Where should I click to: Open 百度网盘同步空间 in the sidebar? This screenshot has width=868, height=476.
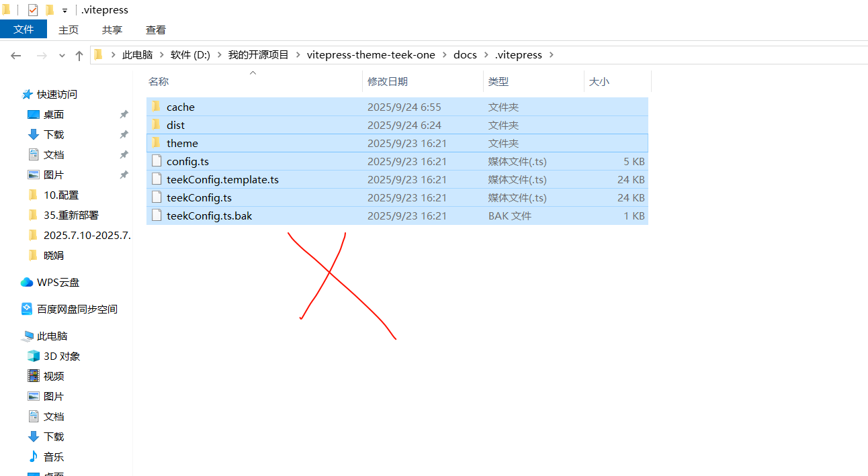point(77,309)
